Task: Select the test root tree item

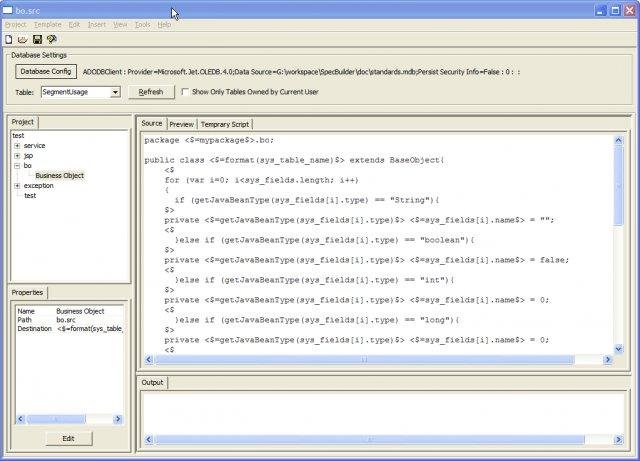Action: point(18,136)
